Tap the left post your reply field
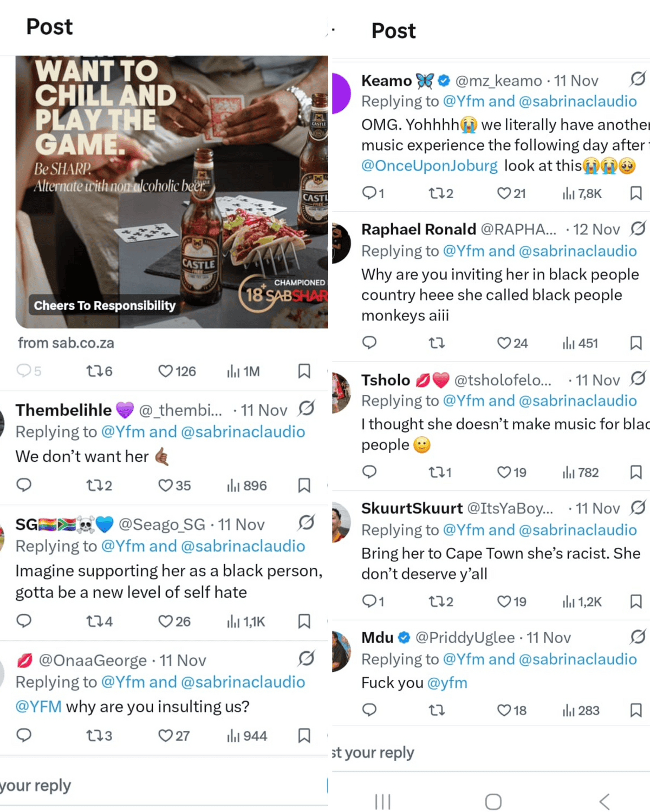The image size is (650, 812). 164,785
